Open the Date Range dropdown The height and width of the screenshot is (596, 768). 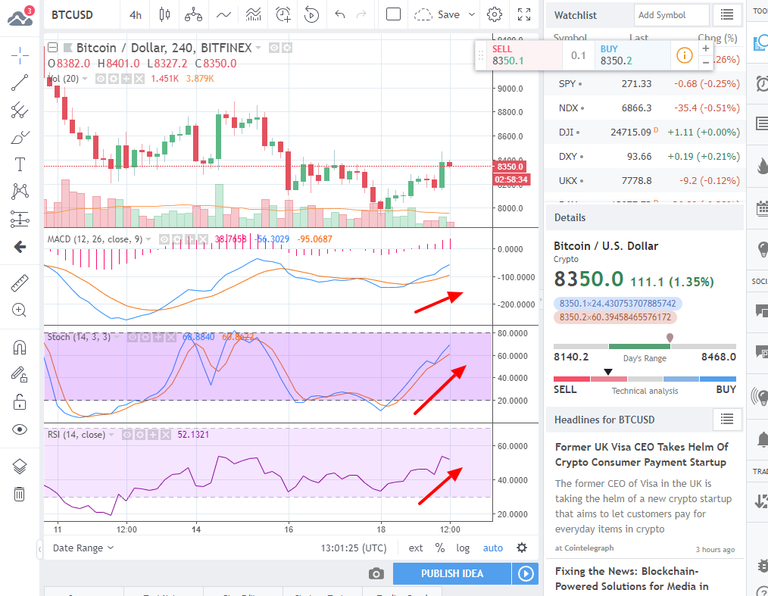click(83, 548)
